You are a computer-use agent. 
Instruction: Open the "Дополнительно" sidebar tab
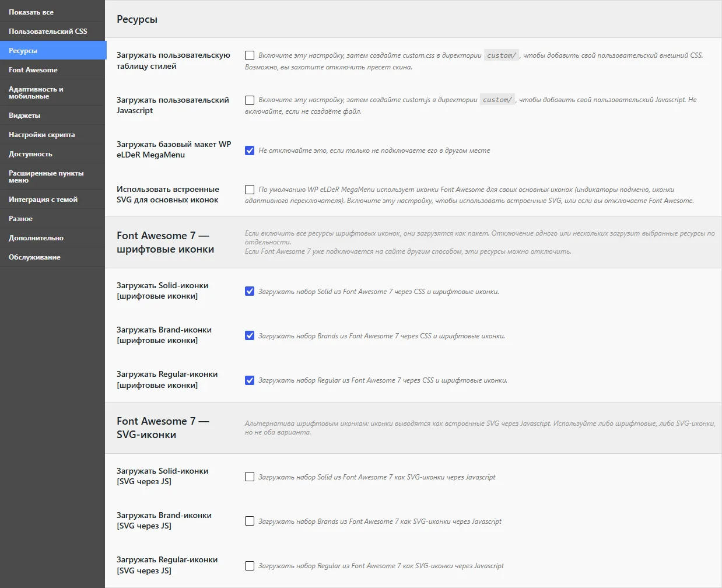[53, 238]
